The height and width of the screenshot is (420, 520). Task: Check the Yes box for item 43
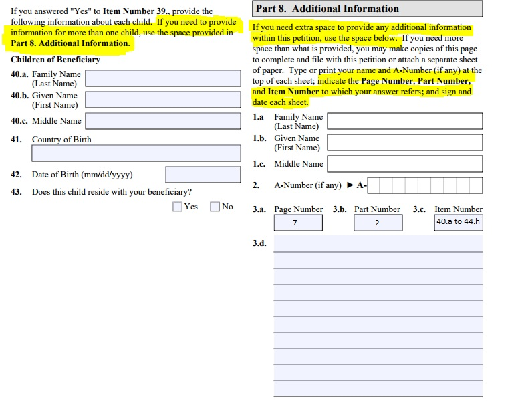click(177, 207)
